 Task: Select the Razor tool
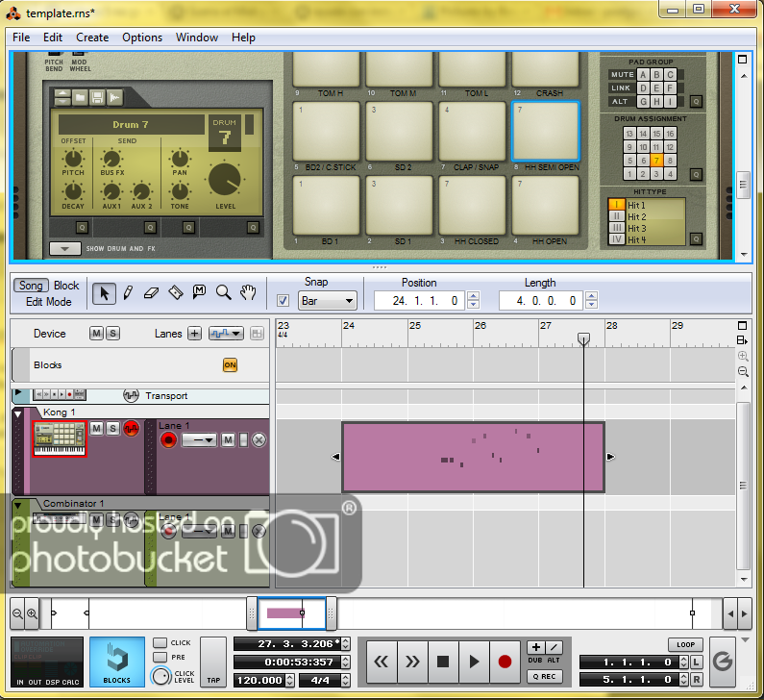click(x=175, y=293)
